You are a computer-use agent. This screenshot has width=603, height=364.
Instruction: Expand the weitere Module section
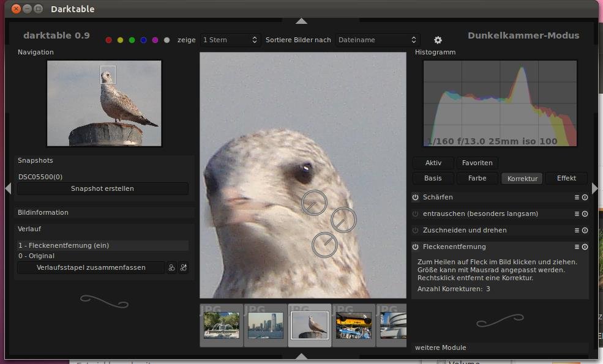tap(441, 347)
